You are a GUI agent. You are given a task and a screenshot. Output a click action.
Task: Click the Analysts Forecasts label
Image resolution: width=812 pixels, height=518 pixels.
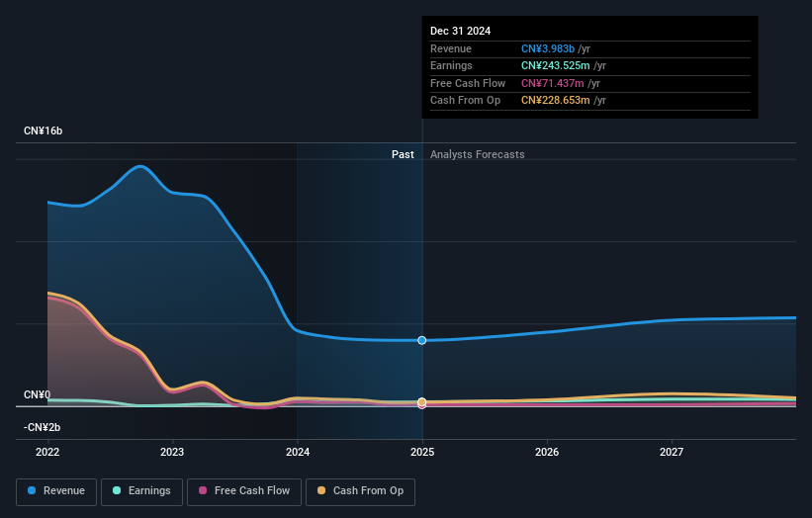tap(478, 154)
